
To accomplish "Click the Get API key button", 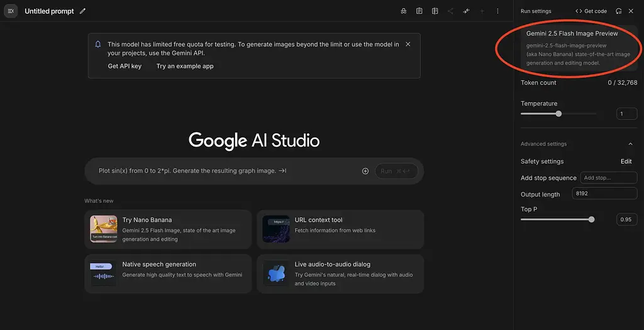I will point(125,66).
